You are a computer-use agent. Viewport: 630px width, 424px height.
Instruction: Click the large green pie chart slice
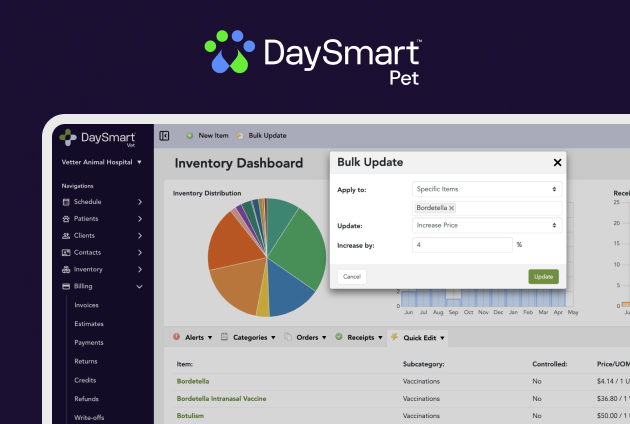pos(301,249)
